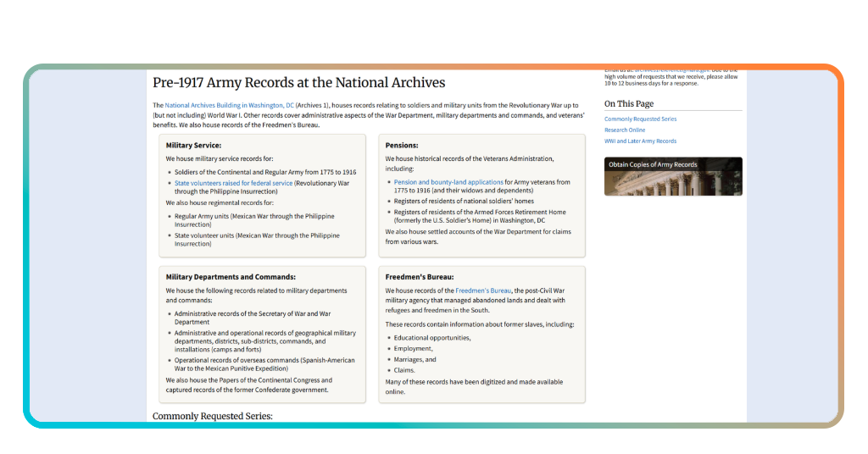Viewport: 868px width, 454px height.
Task: Go to Research Online in On This Page
Action: point(625,130)
